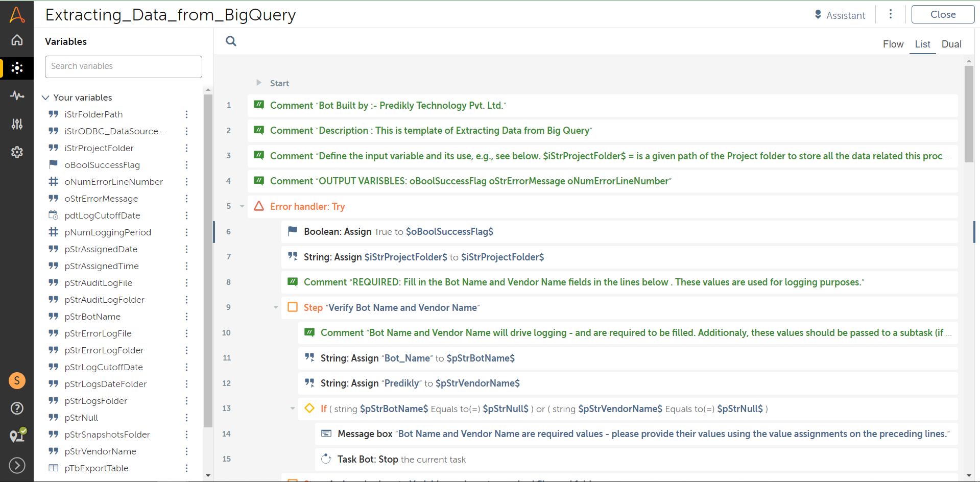Click the search magnifier above the editor
The width and height of the screenshot is (980, 482).
[231, 41]
